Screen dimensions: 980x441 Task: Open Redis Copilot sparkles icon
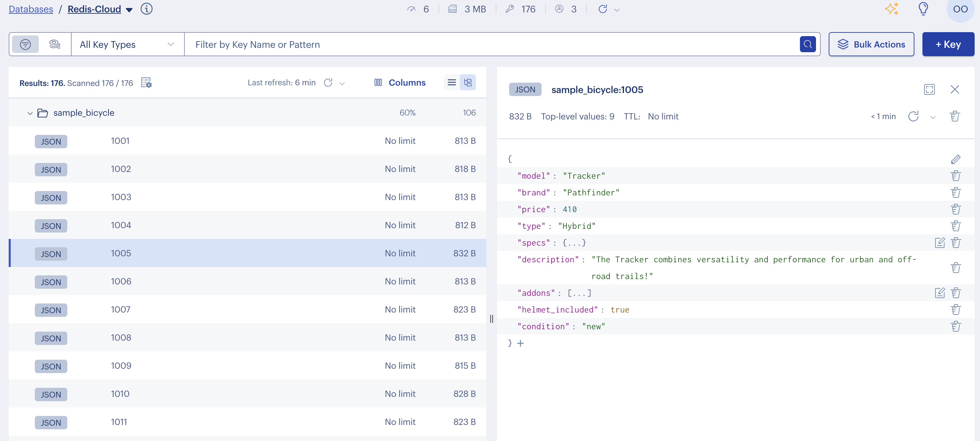coord(892,9)
